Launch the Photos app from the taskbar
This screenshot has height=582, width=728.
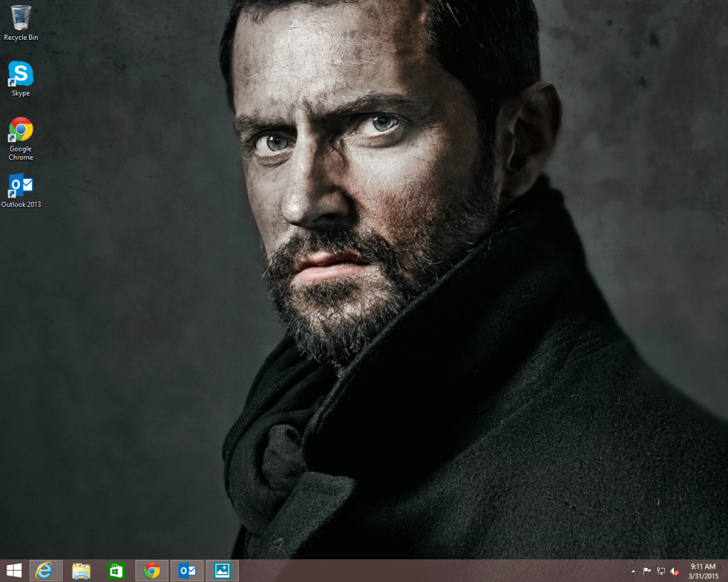pos(222,570)
